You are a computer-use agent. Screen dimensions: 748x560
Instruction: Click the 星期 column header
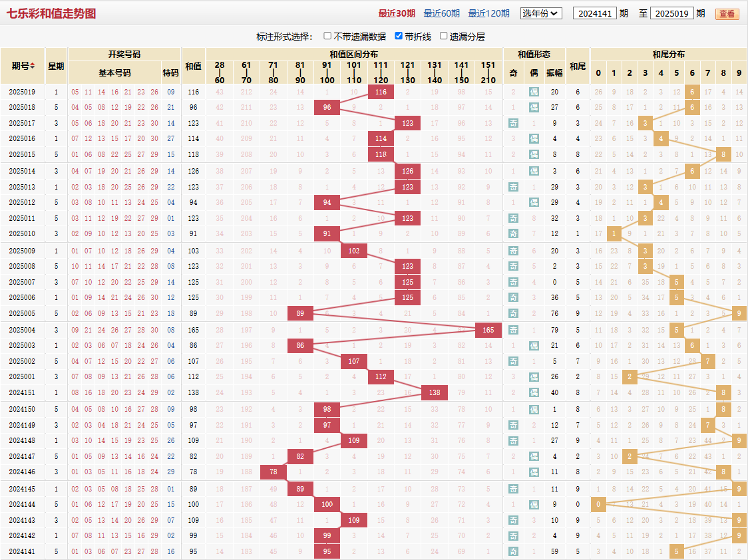pos(57,66)
